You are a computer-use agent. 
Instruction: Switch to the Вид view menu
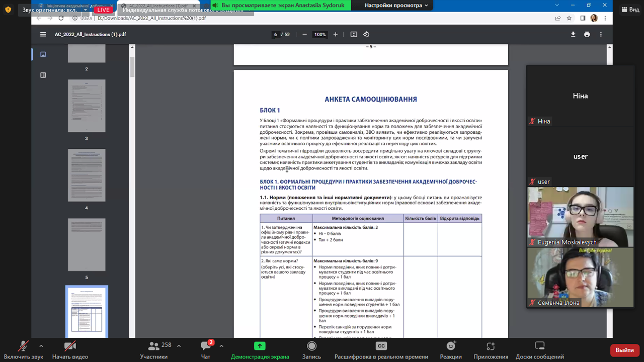(x=630, y=10)
